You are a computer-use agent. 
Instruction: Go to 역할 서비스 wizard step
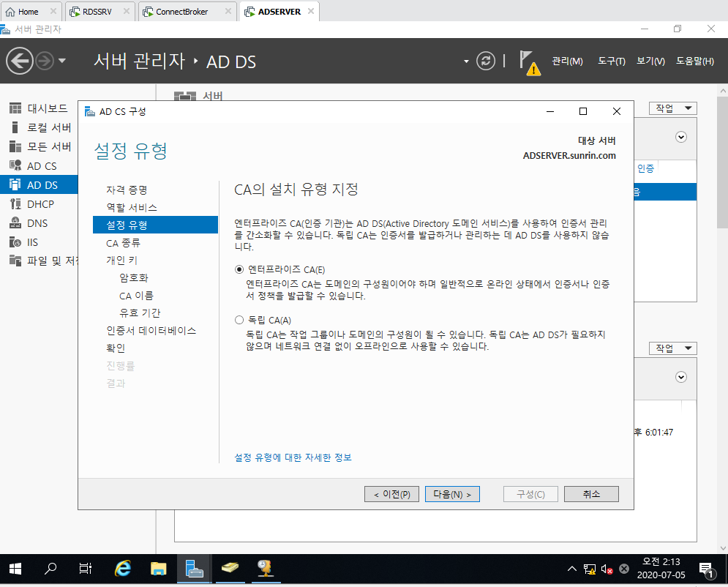point(132,208)
